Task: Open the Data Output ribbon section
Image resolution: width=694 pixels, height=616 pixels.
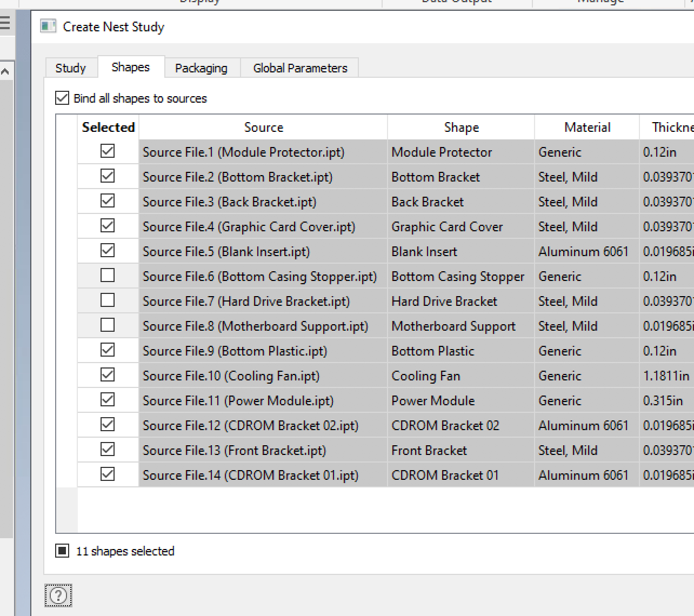Action: (456, 2)
